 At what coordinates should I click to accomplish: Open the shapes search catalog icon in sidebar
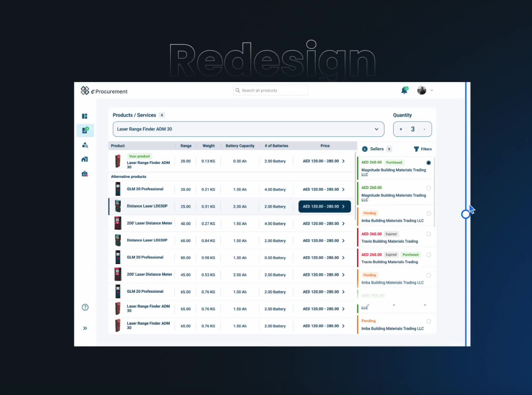coord(85,145)
